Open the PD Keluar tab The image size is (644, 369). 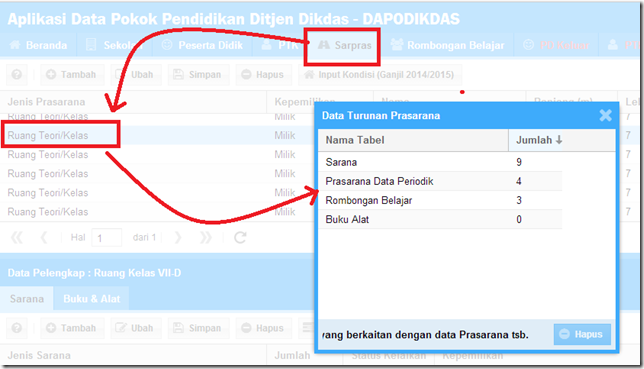(556, 45)
